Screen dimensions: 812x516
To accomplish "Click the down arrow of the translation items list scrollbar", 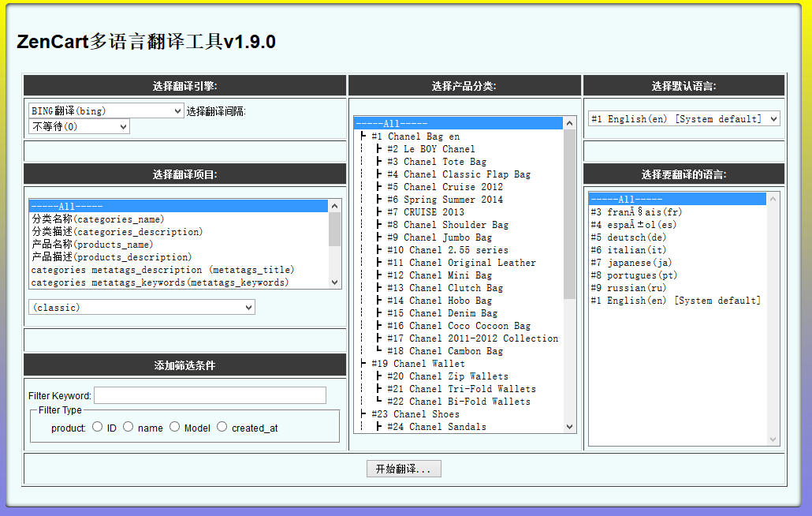I will tap(334, 282).
